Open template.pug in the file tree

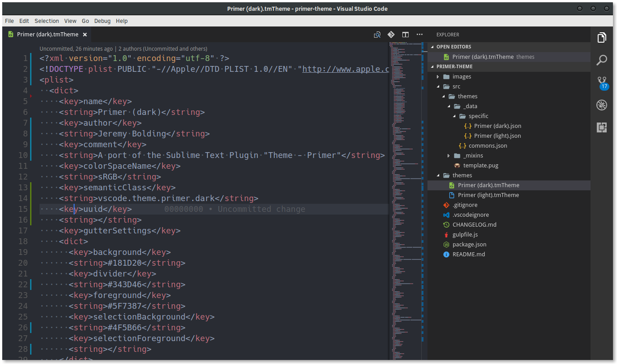pos(481,166)
